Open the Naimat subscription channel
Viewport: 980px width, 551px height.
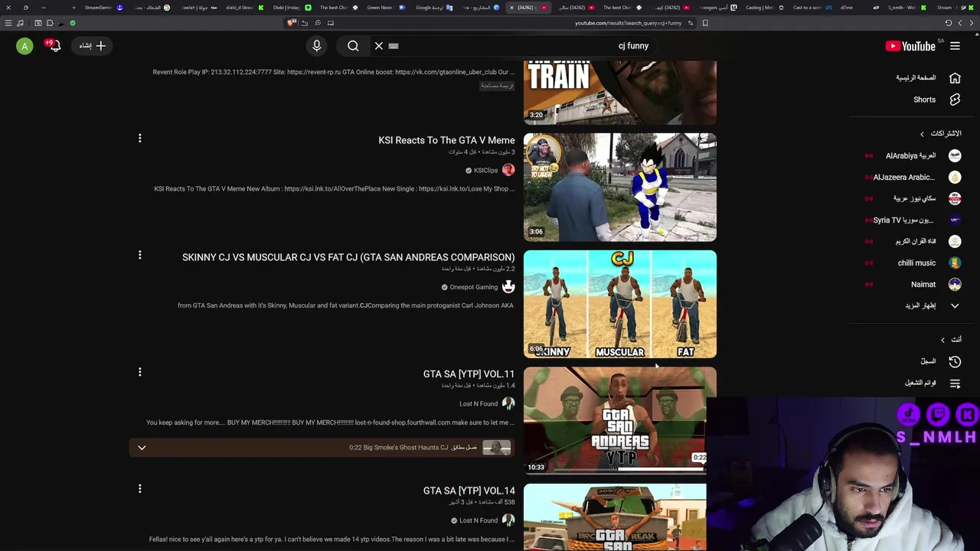point(911,284)
